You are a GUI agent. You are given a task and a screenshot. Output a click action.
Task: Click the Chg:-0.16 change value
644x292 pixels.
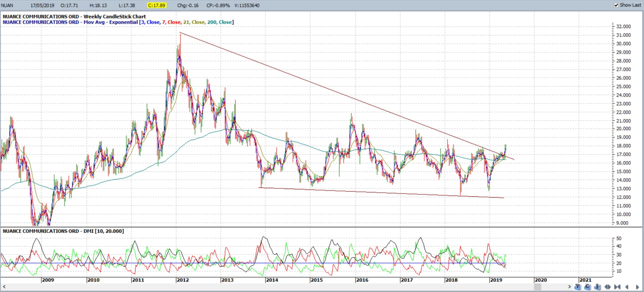point(188,5)
